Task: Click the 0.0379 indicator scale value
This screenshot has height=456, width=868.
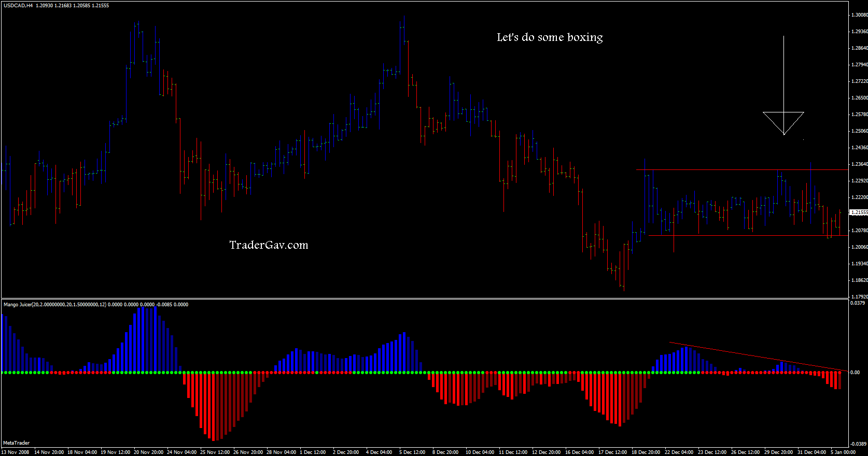Action: coord(858,303)
